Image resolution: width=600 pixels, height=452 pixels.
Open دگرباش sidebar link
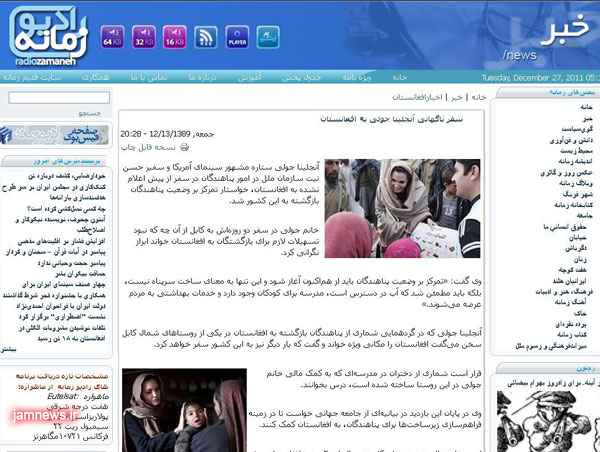coord(576,248)
